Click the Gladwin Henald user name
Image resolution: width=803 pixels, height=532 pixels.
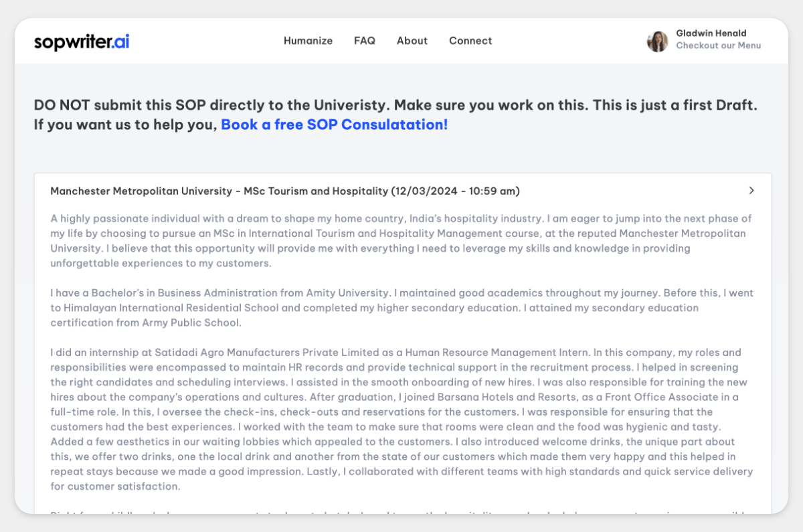[711, 33]
